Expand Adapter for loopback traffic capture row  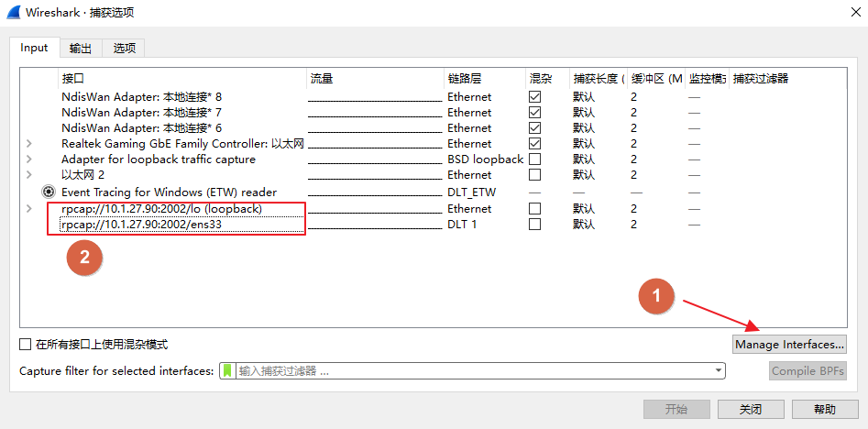29,159
